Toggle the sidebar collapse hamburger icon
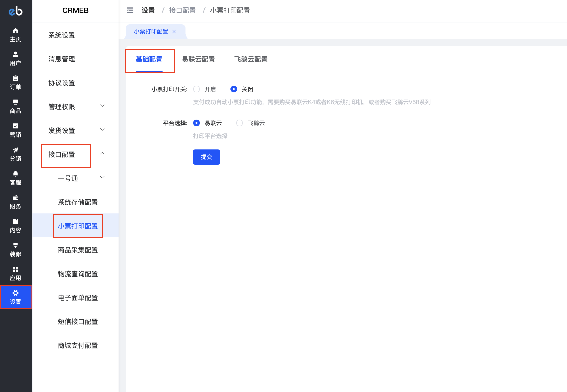567x392 pixels. [130, 10]
